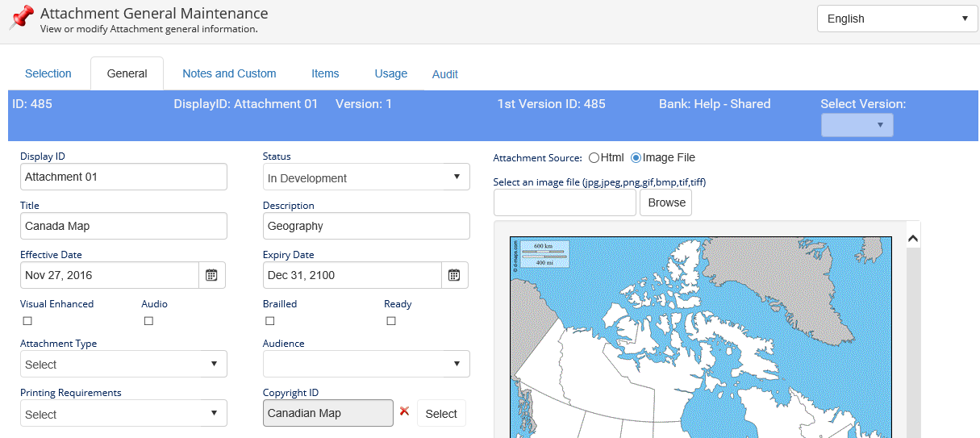
Task: Open the Expiry Date calendar picker
Action: pos(454,275)
